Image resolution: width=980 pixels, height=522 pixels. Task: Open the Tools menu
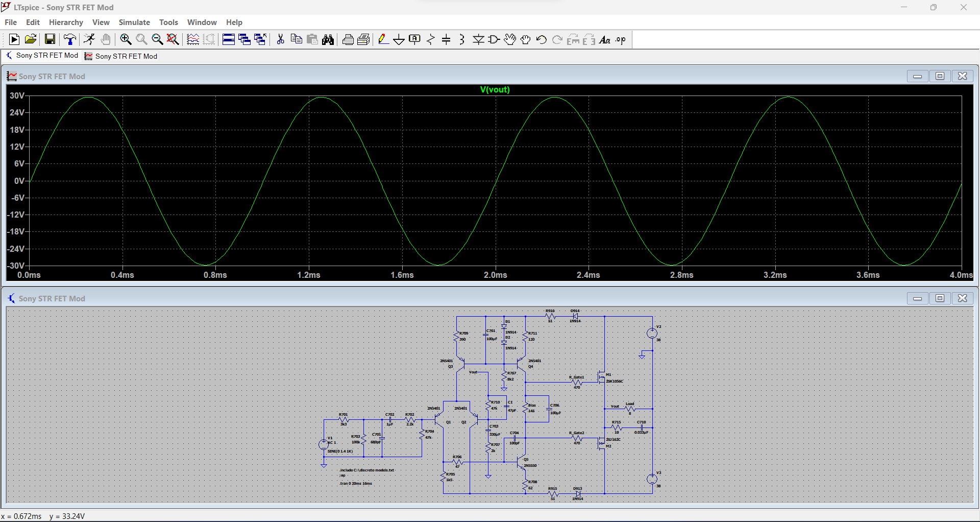(168, 22)
